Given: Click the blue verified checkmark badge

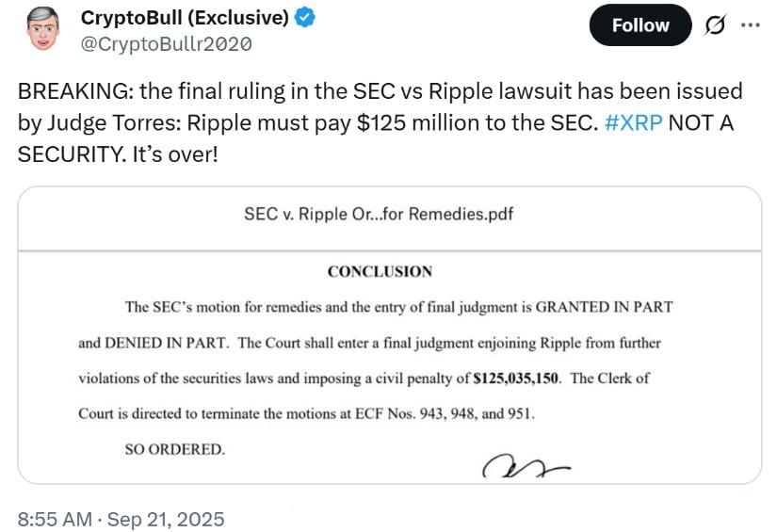Looking at the screenshot, I should [304, 18].
